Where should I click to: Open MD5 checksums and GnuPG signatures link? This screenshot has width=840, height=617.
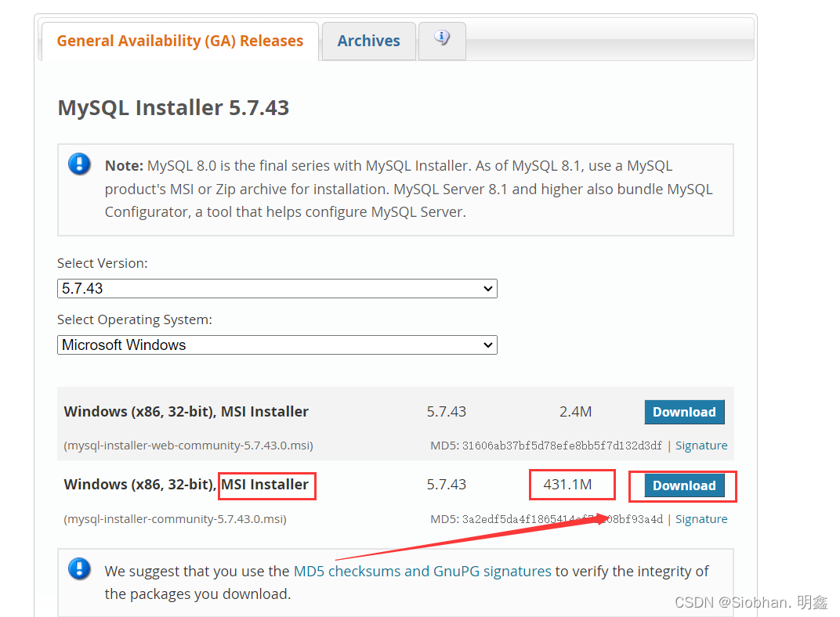coord(422,571)
